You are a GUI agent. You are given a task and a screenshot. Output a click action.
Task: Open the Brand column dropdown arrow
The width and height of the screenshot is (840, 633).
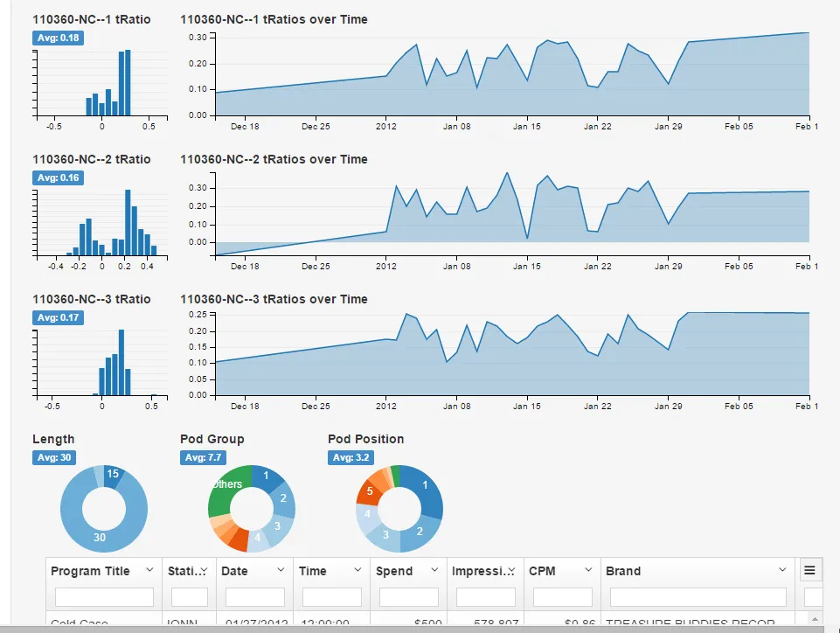coord(782,570)
